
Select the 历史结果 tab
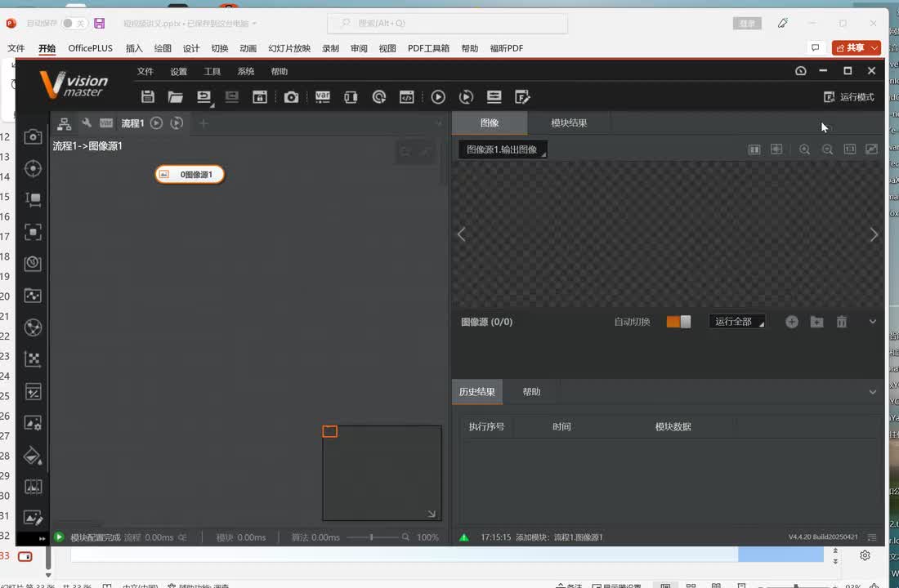click(x=477, y=391)
